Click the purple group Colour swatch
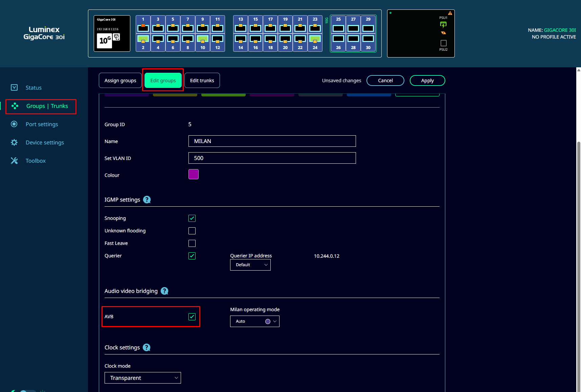This screenshot has height=392, width=581. [x=194, y=175]
